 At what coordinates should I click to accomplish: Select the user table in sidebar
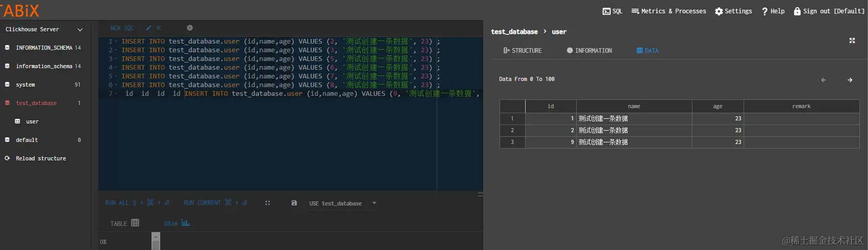pos(32,121)
